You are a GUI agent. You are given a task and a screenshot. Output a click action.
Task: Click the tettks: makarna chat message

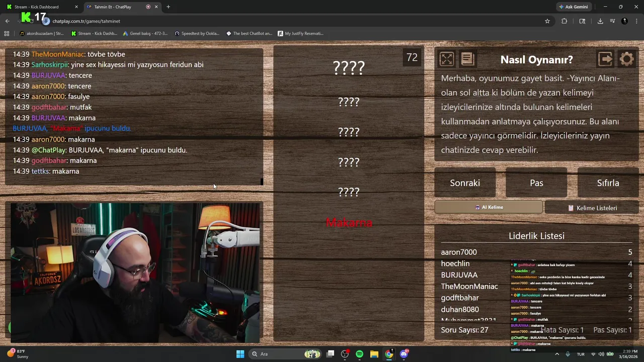pyautogui.click(x=46, y=171)
